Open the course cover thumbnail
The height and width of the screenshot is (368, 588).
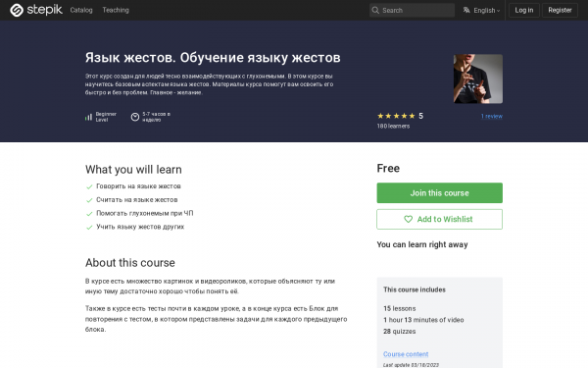click(478, 79)
